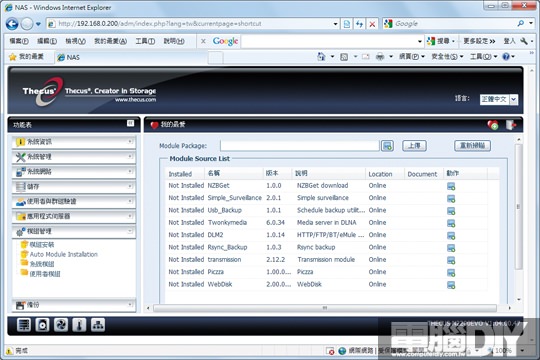
Task: Expand the 系統資訊 sidebar section
Action: pos(74,142)
